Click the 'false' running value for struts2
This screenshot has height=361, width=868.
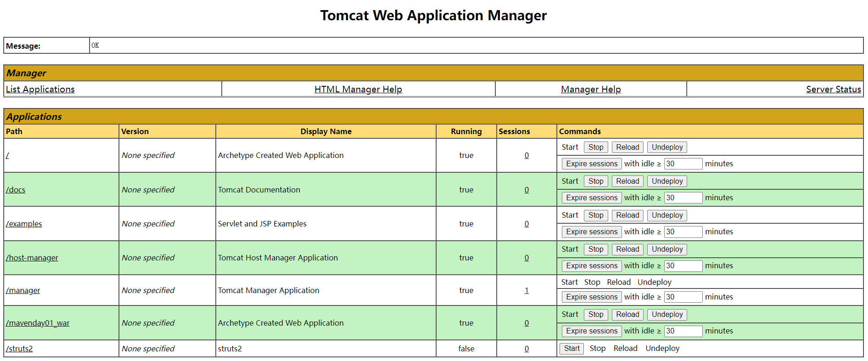point(466,349)
